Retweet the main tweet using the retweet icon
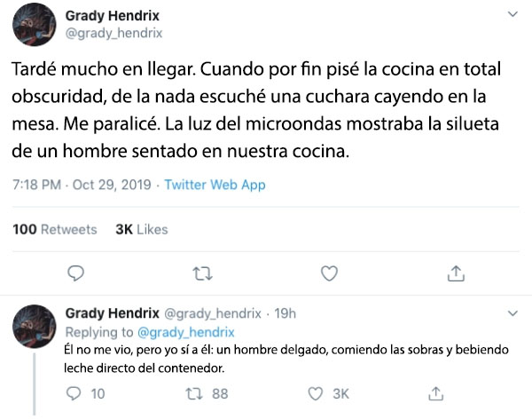The image size is (532, 419). [x=202, y=273]
